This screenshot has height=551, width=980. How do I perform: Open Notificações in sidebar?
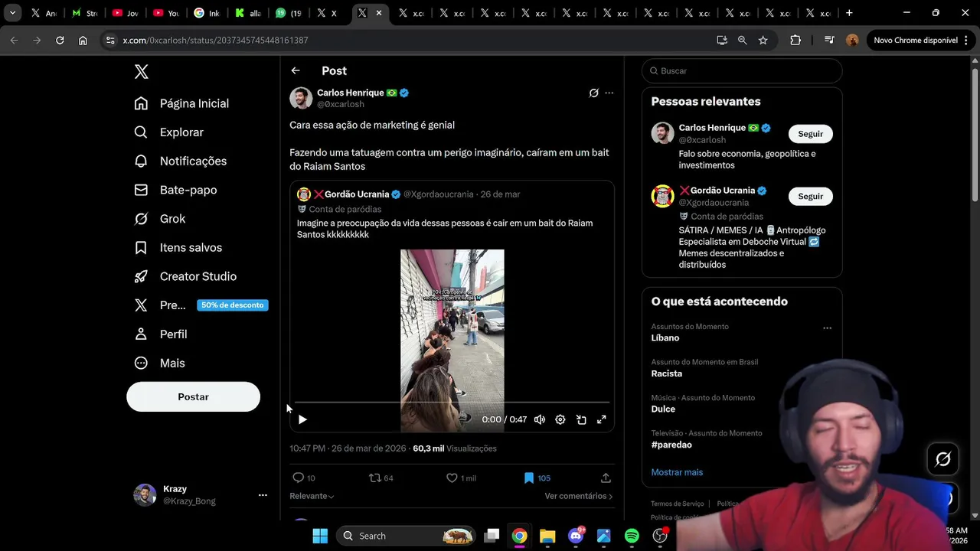pos(180,161)
